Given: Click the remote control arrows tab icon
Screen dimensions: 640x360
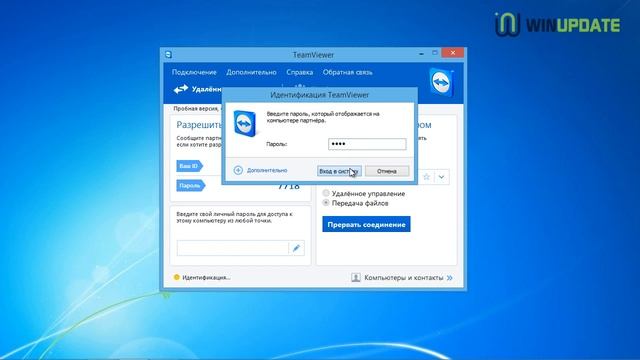Looking at the screenshot, I should point(180,89).
